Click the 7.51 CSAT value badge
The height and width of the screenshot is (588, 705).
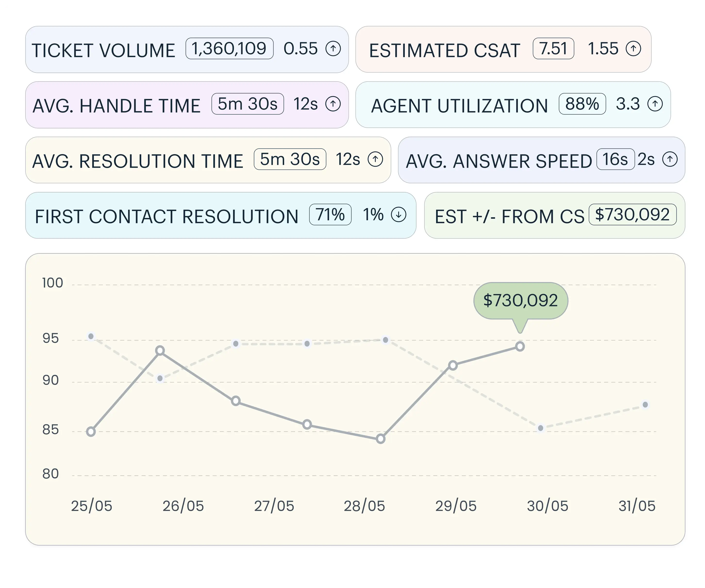(553, 49)
